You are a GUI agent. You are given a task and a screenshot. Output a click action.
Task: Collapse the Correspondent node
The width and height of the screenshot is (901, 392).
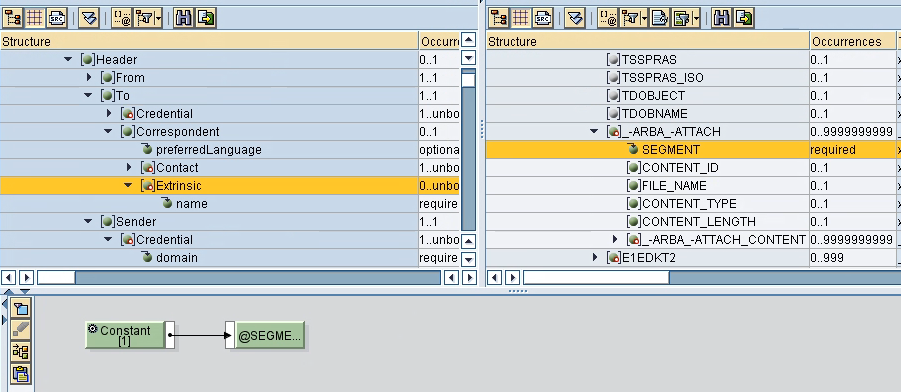pos(108,132)
